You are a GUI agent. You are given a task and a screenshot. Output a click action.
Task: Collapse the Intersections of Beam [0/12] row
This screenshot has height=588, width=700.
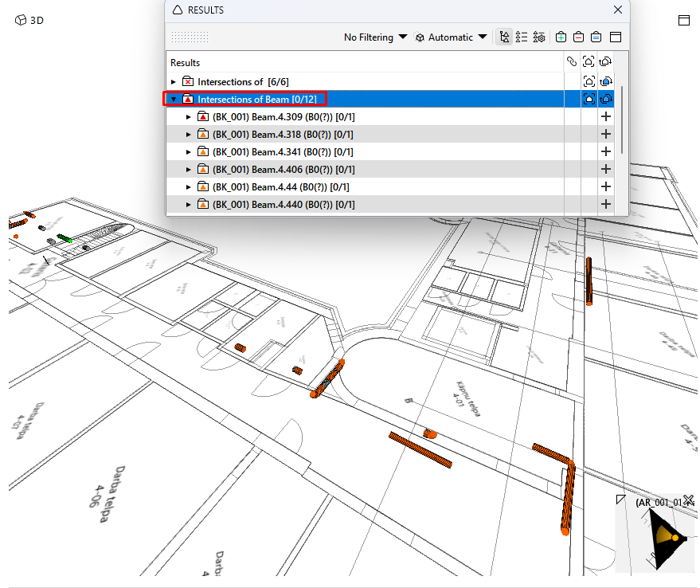(x=174, y=99)
